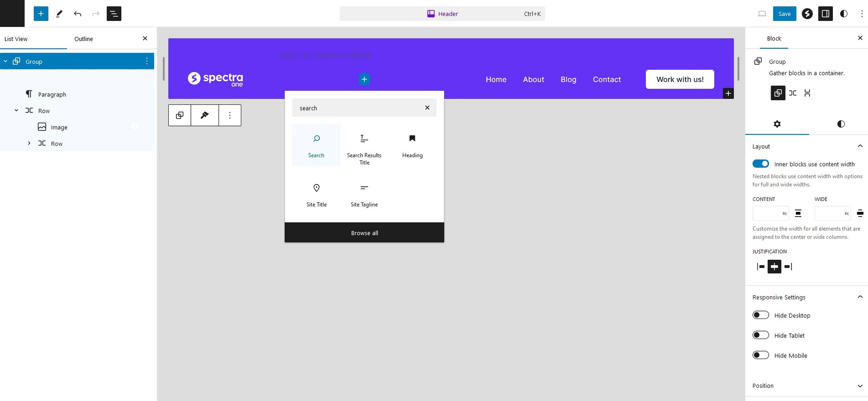Viewport: 868px width, 401px height.
Task: Click the Spectra One logo image
Action: coord(215,79)
